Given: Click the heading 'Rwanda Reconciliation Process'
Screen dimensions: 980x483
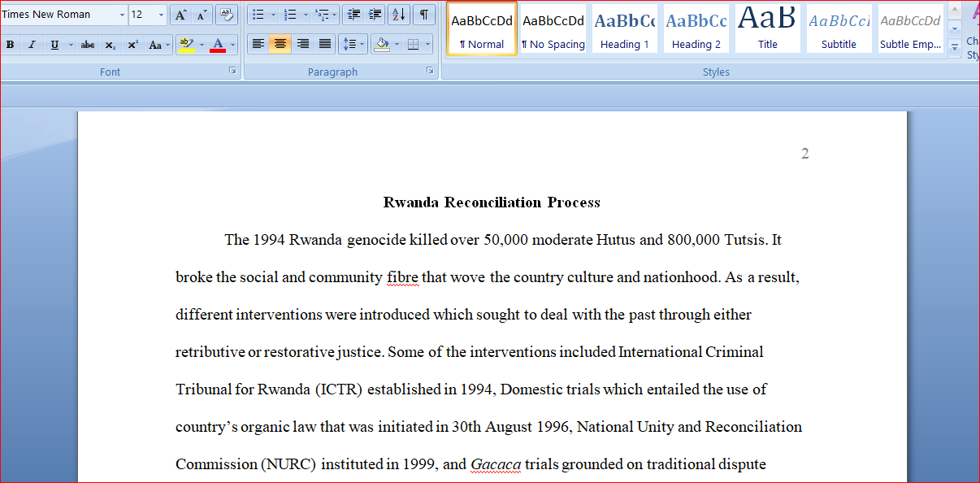Looking at the screenshot, I should 492,202.
